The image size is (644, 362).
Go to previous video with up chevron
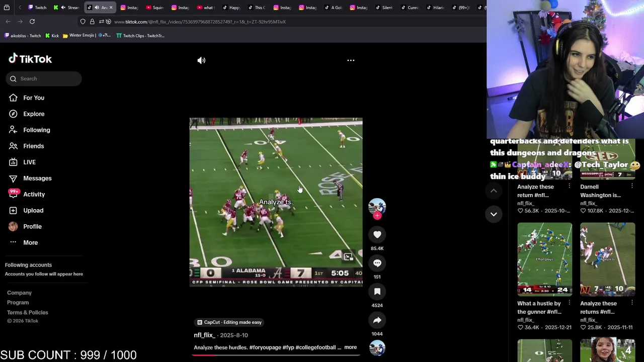494,191
